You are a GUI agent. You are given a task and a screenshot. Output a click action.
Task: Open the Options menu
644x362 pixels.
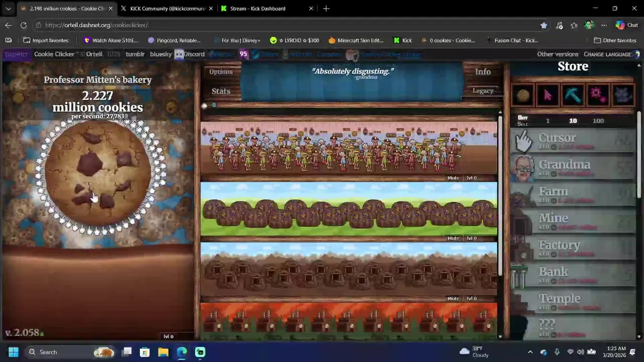[x=221, y=72]
